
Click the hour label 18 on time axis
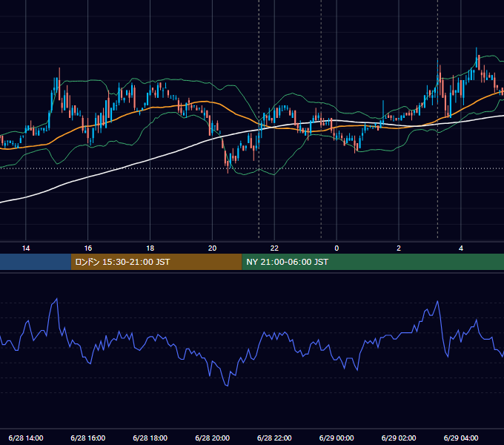150,248
